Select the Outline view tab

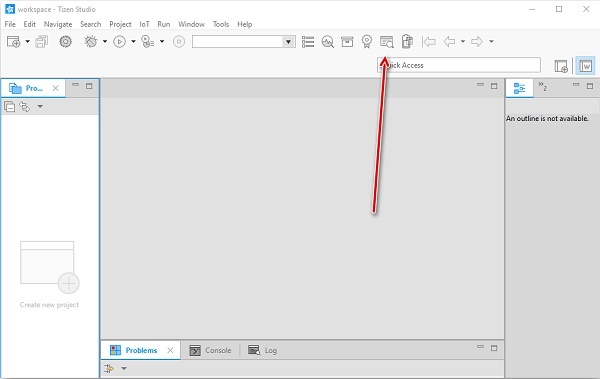point(519,88)
